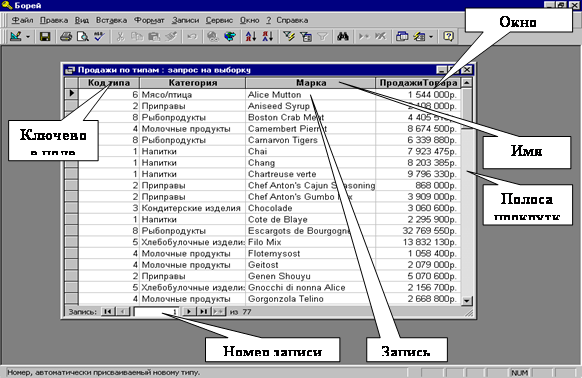
Task: Click the Print icon
Action: (x=66, y=36)
